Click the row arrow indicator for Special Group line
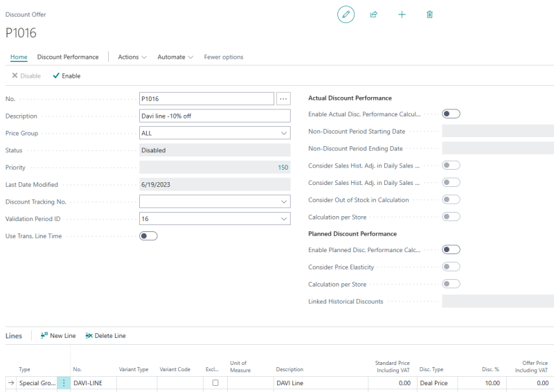This screenshot has width=554, height=392. tap(11, 383)
